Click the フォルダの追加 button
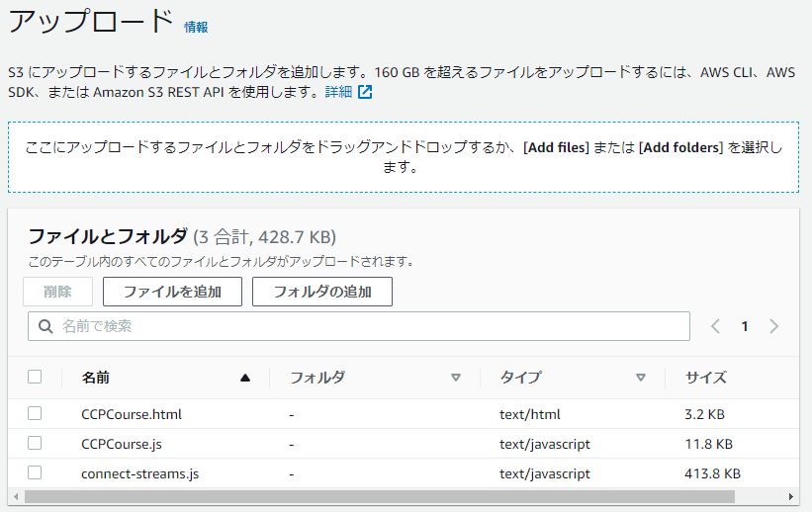The height and width of the screenshot is (512, 812). 322,292
